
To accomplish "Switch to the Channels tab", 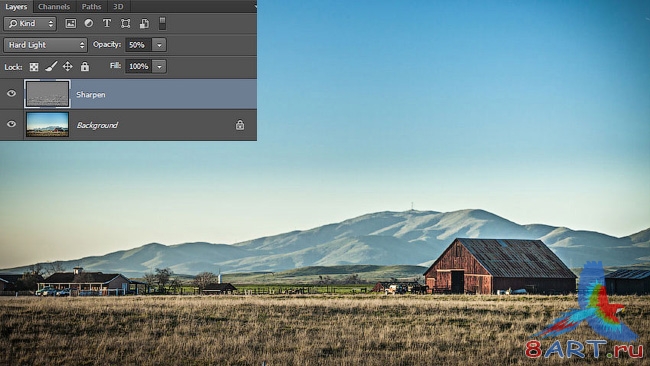I will pyautogui.click(x=54, y=7).
